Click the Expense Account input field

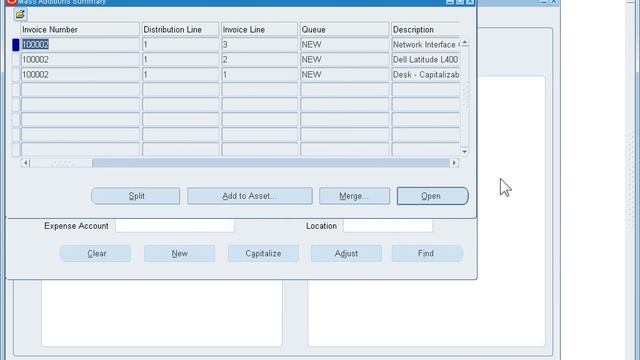175,226
